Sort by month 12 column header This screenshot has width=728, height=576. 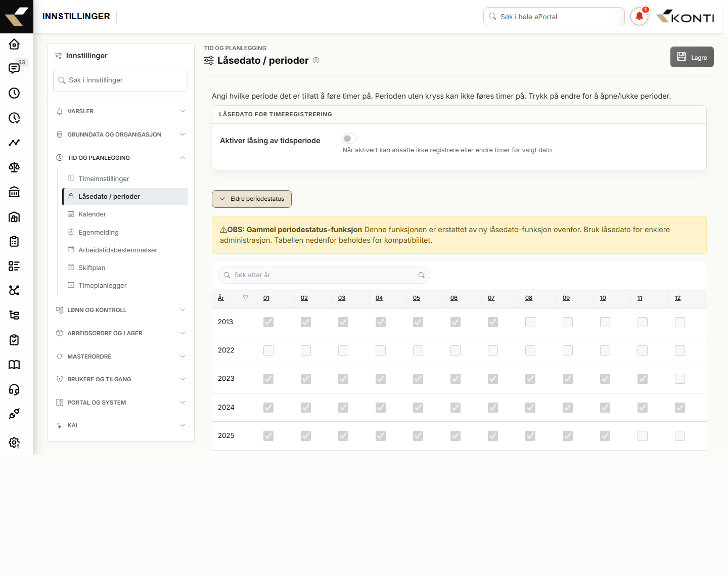click(x=678, y=298)
